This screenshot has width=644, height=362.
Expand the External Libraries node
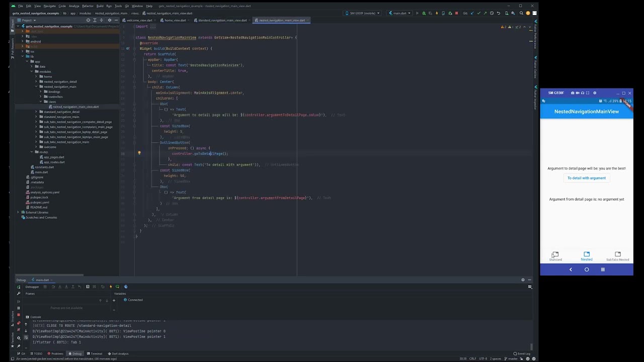[x=18, y=212]
